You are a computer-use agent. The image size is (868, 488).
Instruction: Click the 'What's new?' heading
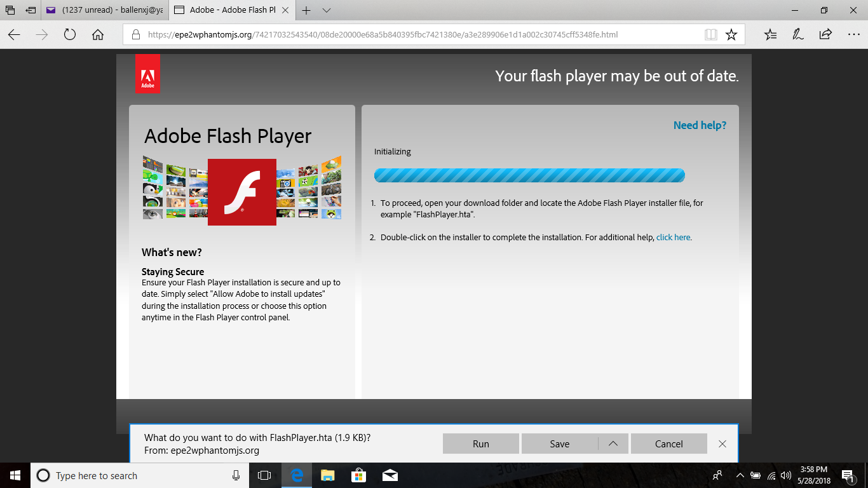click(172, 252)
